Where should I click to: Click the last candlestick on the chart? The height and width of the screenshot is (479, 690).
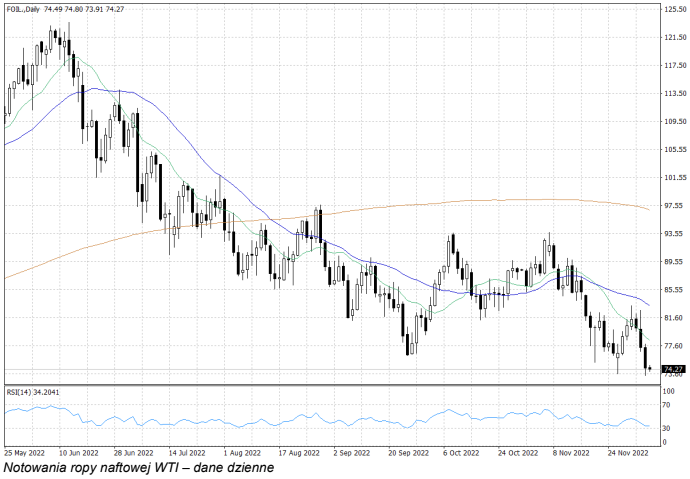(650, 368)
